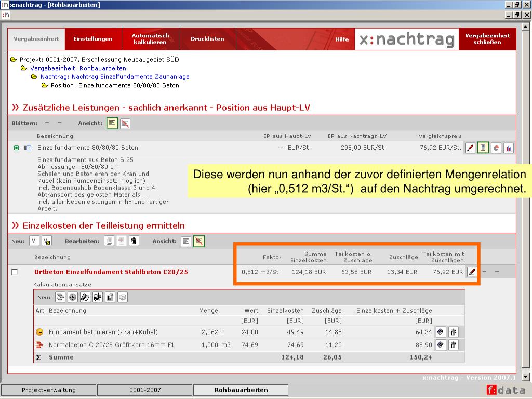Image resolution: width=532 pixels, height=399 pixels.
Task: Click the 0,512 m3/St. Faktor value
Action: (x=261, y=272)
